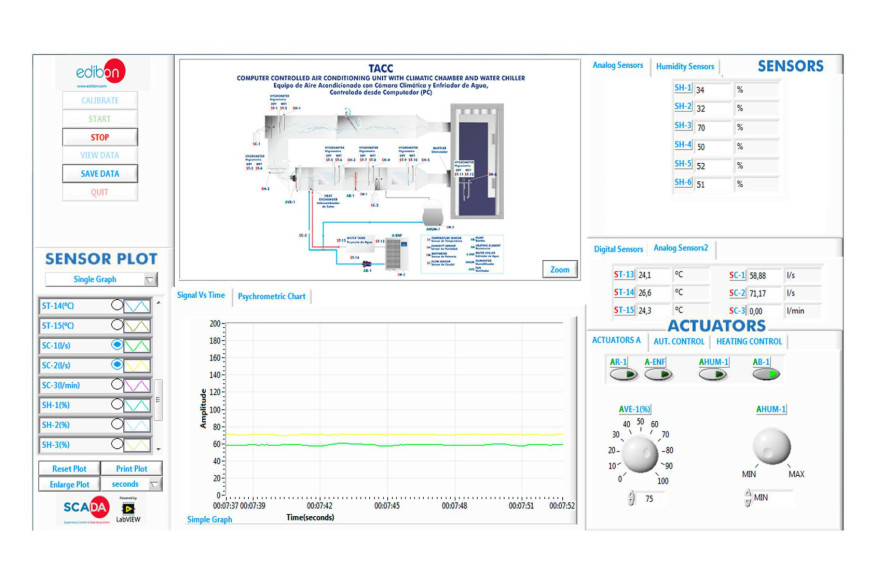Click the SAVE DATA button
The image size is (876, 584).
[99, 173]
